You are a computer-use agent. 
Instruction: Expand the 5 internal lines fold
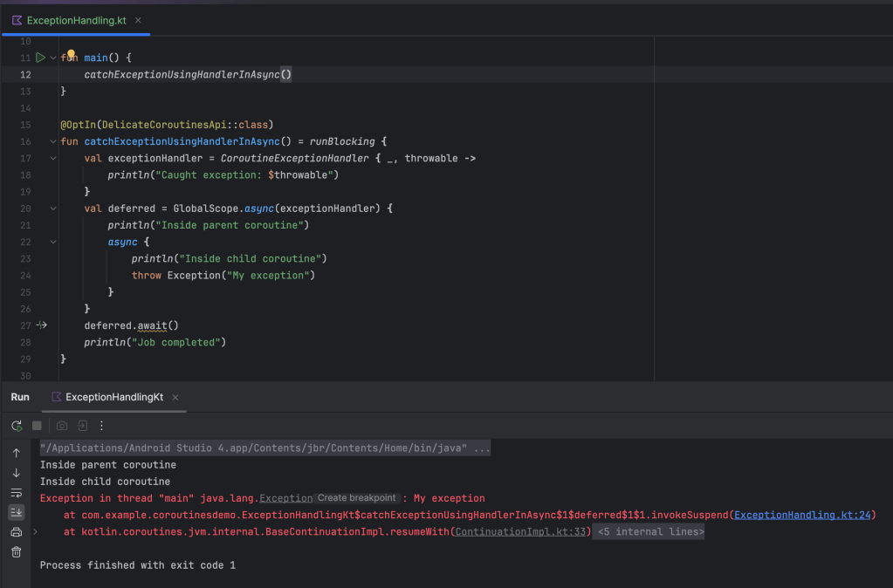coord(649,532)
